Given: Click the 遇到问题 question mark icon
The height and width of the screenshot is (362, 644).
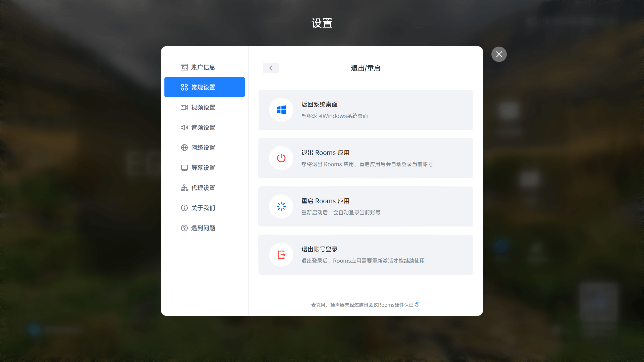Looking at the screenshot, I should (x=184, y=228).
